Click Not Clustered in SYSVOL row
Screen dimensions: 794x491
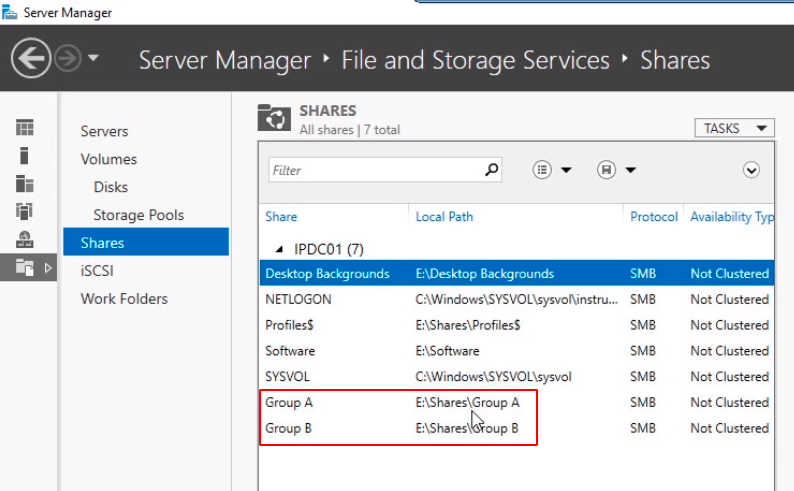click(x=729, y=377)
